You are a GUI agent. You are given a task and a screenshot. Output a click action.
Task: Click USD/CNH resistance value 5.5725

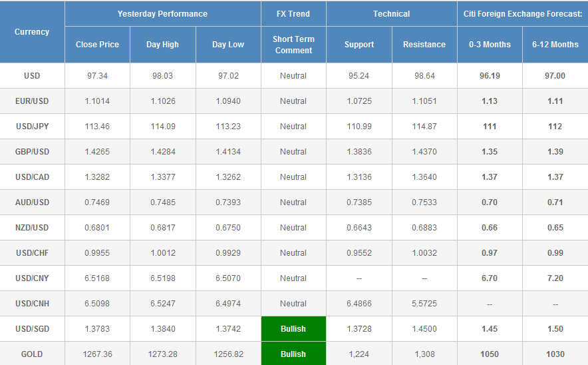point(424,304)
